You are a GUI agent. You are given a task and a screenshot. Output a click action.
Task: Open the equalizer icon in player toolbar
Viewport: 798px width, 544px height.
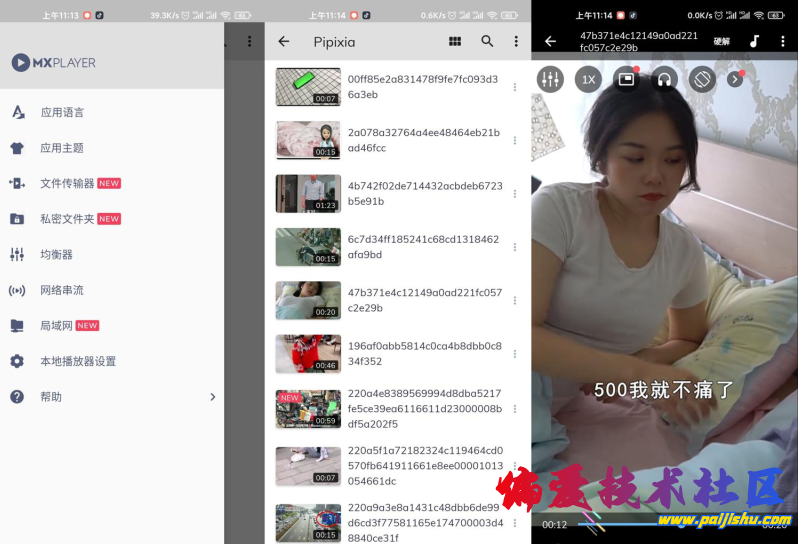tap(550, 79)
